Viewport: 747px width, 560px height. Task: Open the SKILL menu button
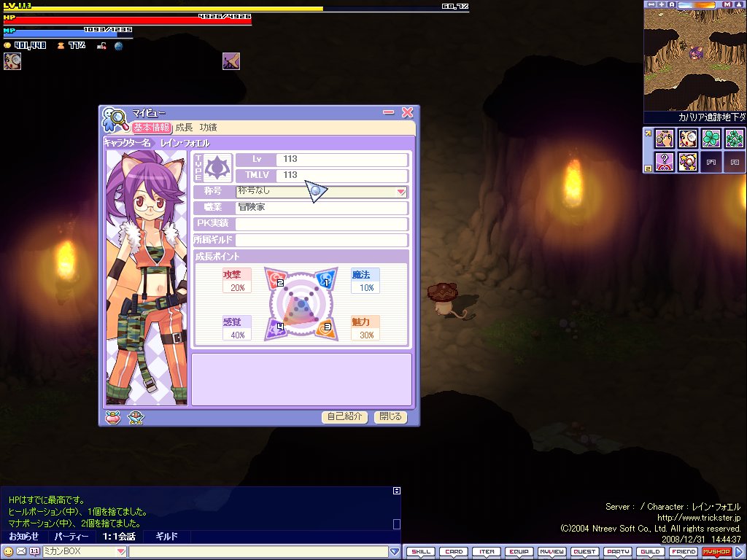click(421, 552)
